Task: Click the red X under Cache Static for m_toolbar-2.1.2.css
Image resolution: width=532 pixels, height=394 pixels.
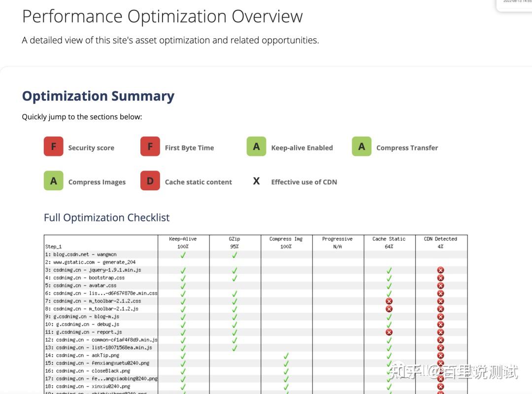Action: (389, 301)
